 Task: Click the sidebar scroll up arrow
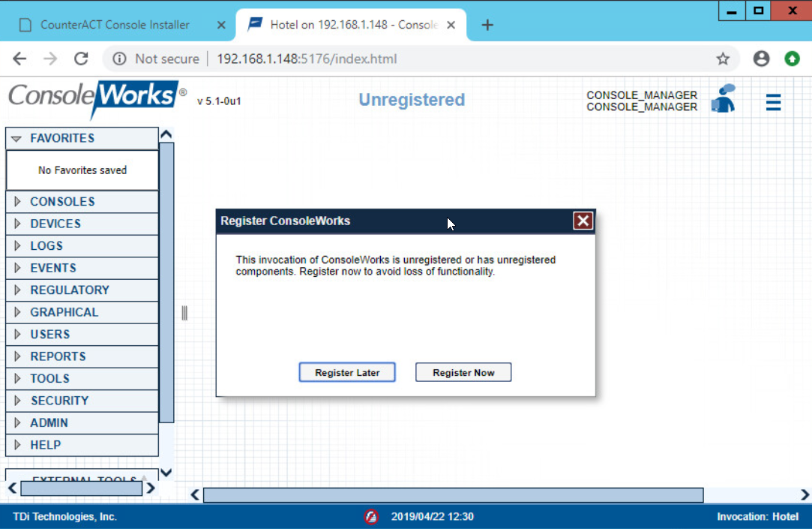click(x=166, y=135)
